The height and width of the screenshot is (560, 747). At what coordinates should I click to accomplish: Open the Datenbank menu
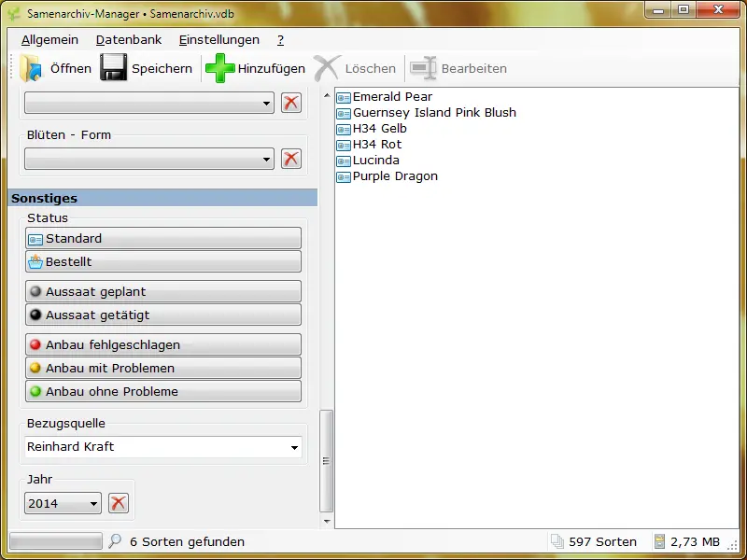pos(129,40)
